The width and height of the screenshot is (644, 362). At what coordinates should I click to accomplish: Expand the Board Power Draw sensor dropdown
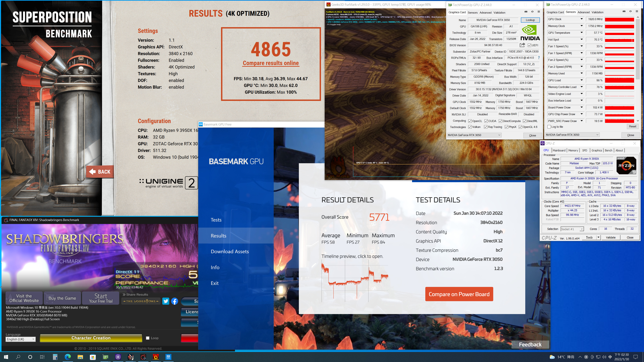point(581,107)
